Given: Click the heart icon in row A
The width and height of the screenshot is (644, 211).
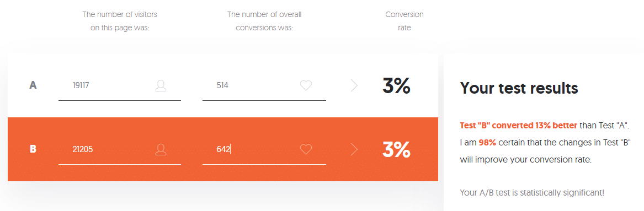Looking at the screenshot, I should [306, 85].
